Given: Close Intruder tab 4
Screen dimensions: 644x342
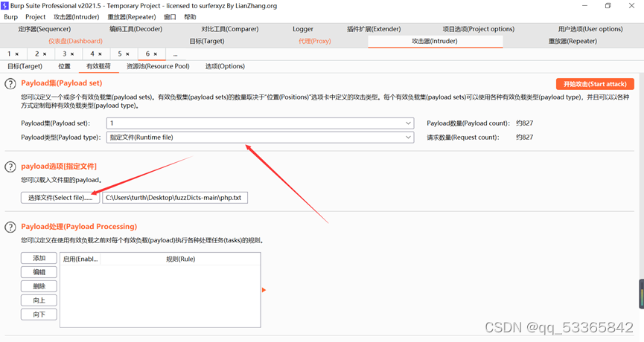Looking at the screenshot, I should 100,54.
